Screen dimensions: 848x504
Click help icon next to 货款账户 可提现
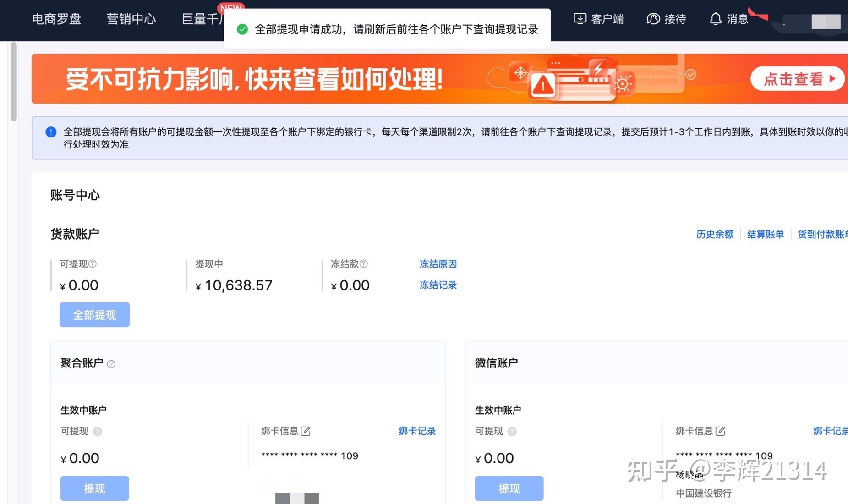click(93, 263)
